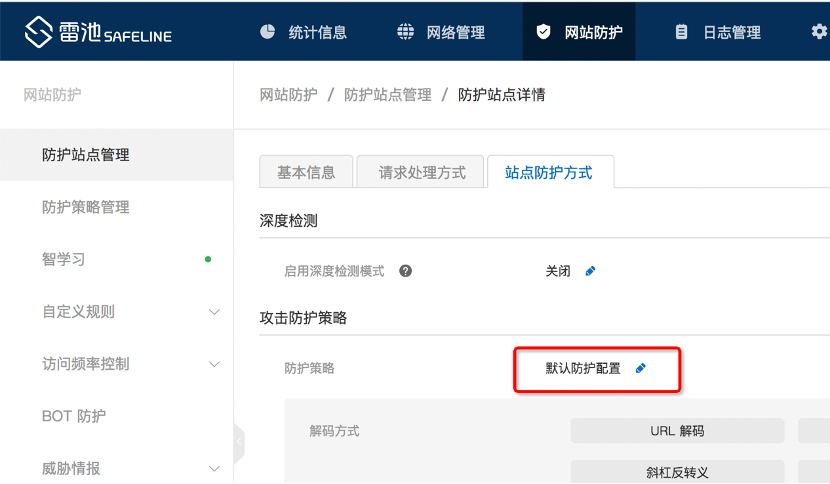Expand the 访问频率控制 sidebar menu
The width and height of the screenshot is (830, 484).
click(213, 364)
